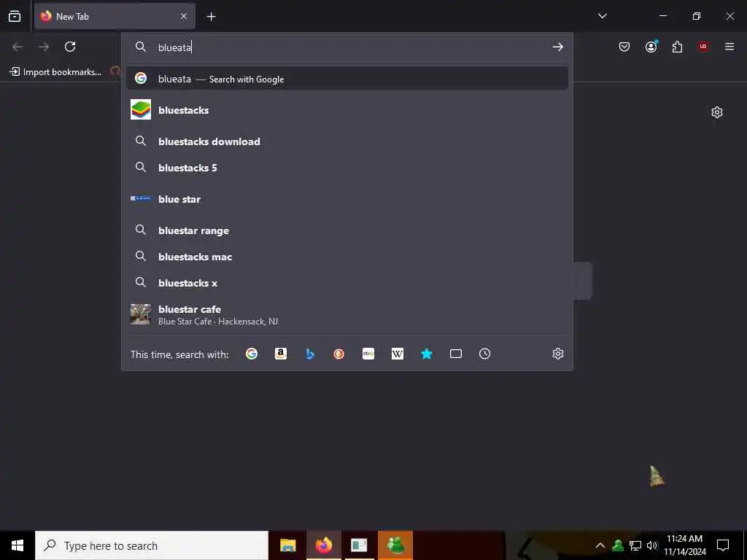Screen dimensions: 747x560
Task: Go back one page
Action: click(18, 47)
